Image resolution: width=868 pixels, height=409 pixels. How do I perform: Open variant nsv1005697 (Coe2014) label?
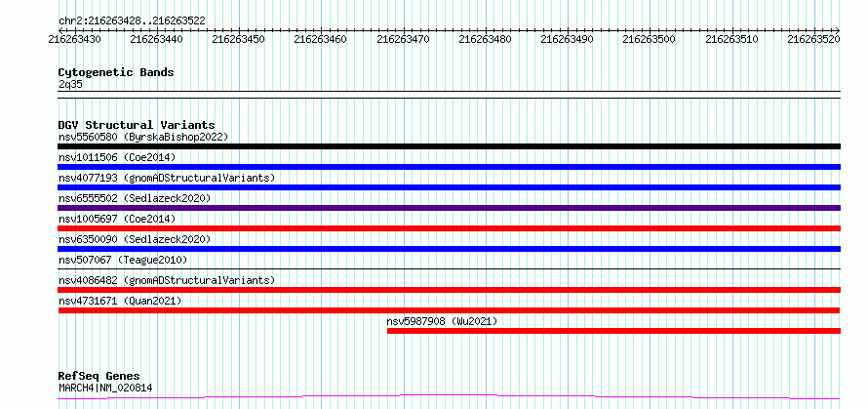click(117, 219)
